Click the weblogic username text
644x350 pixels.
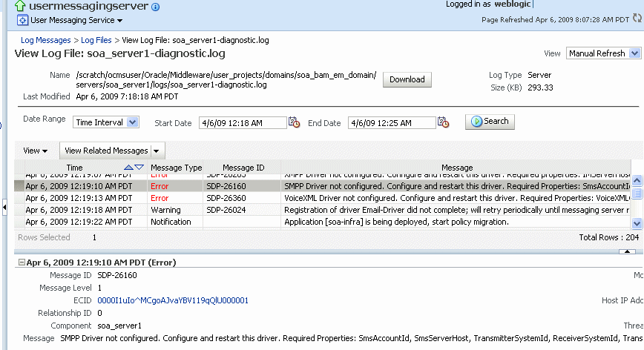[513, 4]
